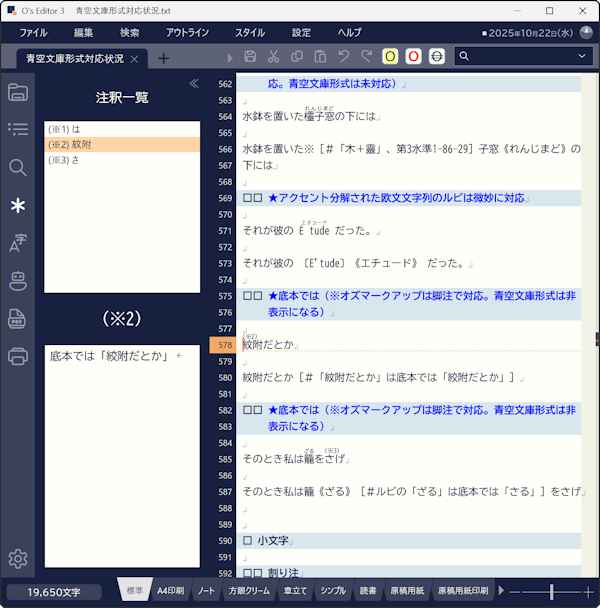Screen dimensions: 600x608
Task: Open the file folder panel in sidebar
Action: [x=17, y=93]
